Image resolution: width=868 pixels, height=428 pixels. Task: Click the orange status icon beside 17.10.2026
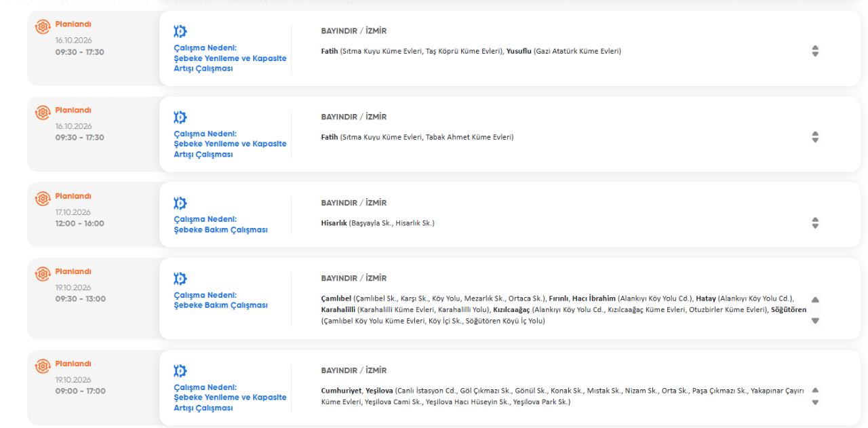[43, 199]
